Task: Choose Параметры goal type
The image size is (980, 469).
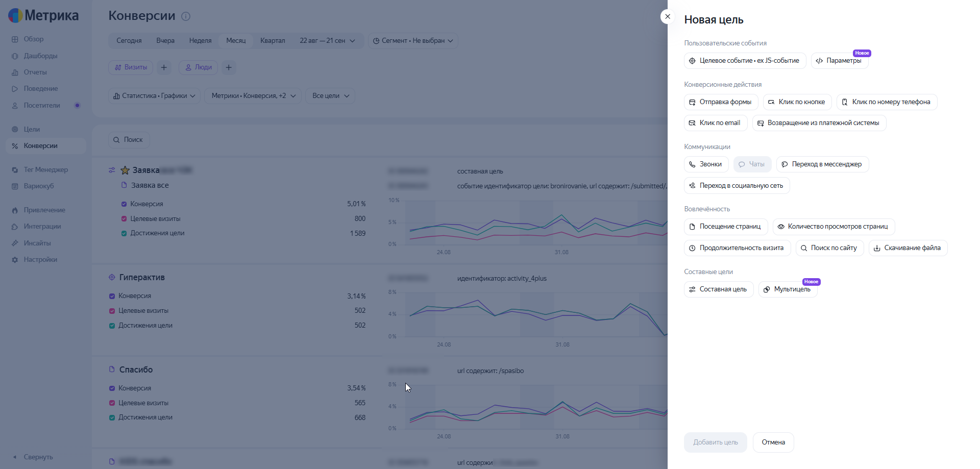Action: click(x=839, y=61)
